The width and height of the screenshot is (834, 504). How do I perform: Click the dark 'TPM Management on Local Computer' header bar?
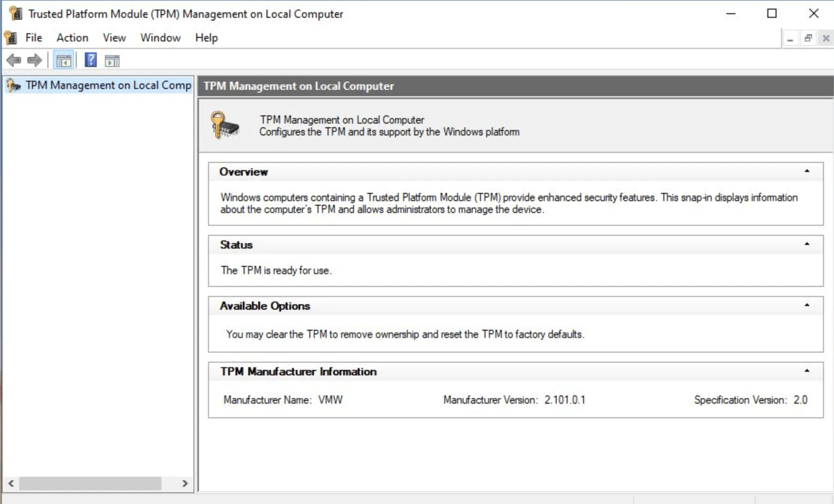point(516,86)
